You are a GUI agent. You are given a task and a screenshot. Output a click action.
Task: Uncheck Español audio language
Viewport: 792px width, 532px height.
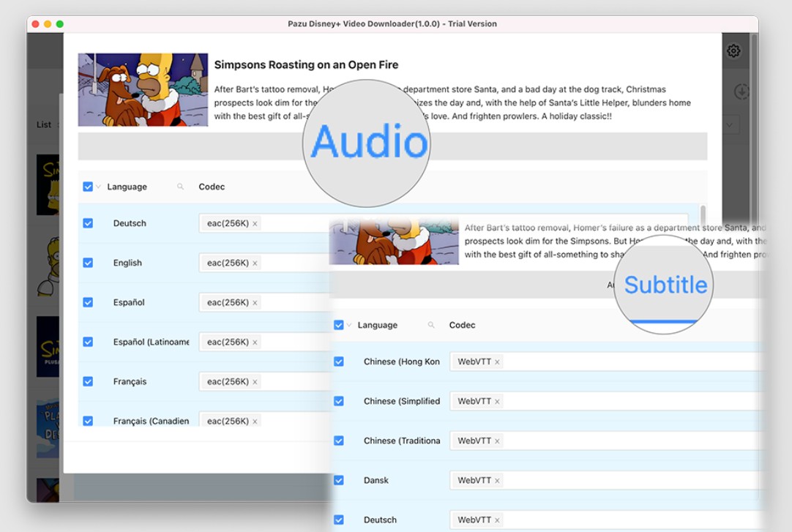tap(88, 302)
